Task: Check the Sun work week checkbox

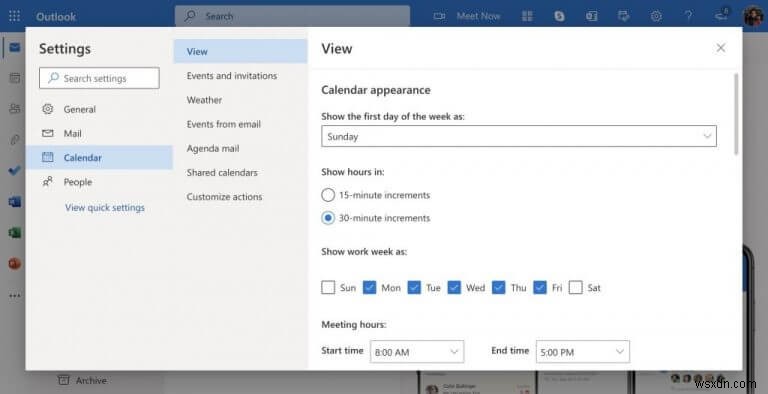Action: [x=328, y=287]
